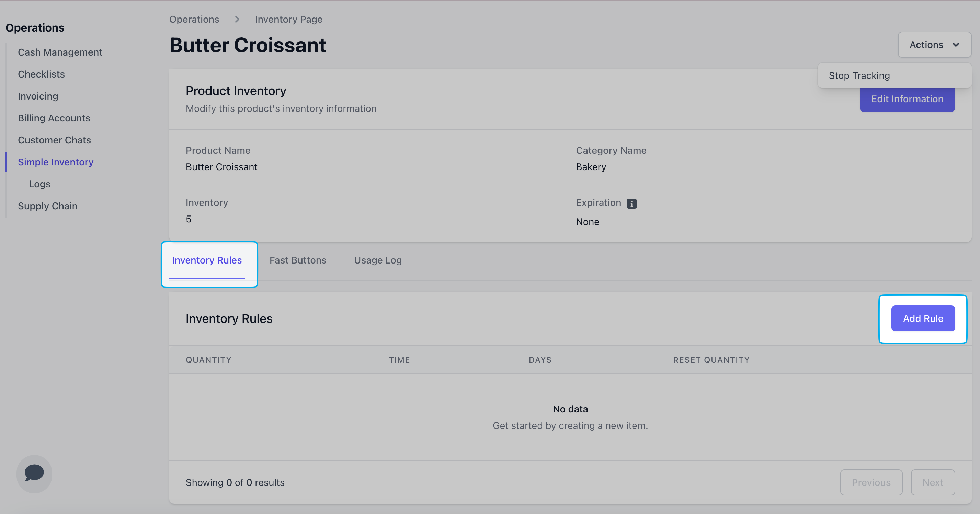Screen dimensions: 980x514
Task: Navigate to Invoicing section
Action: coord(38,96)
